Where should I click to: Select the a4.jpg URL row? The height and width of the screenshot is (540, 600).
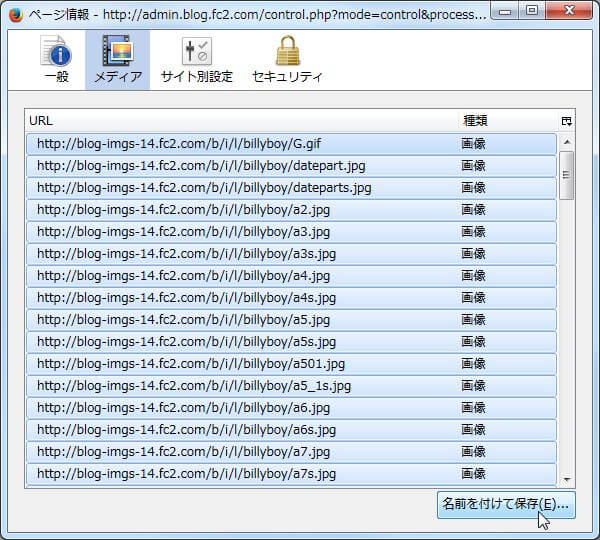[x=291, y=276]
